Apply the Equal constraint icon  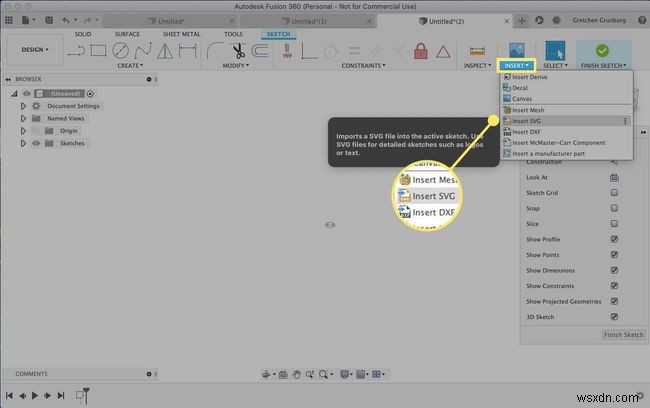point(354,51)
